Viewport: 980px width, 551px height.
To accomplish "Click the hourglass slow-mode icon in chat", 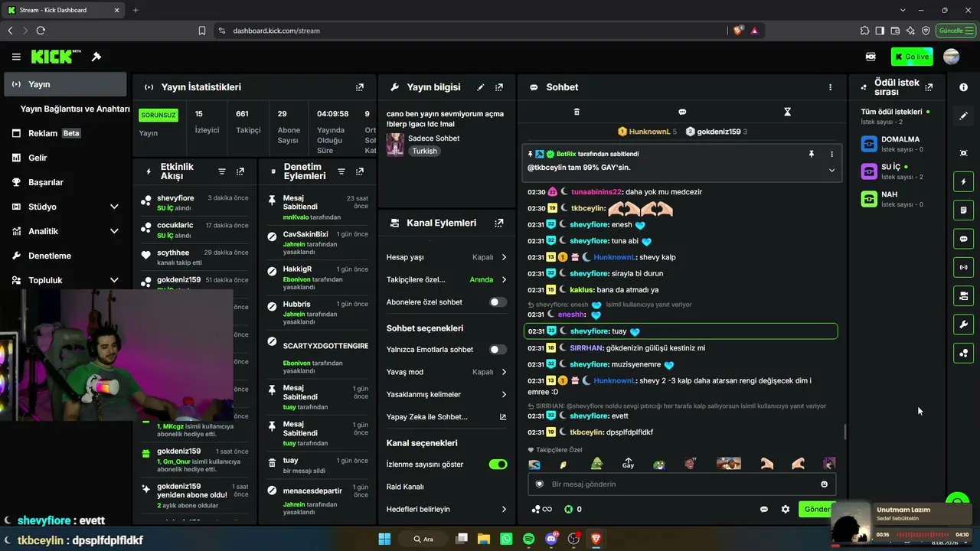I will pos(787,112).
